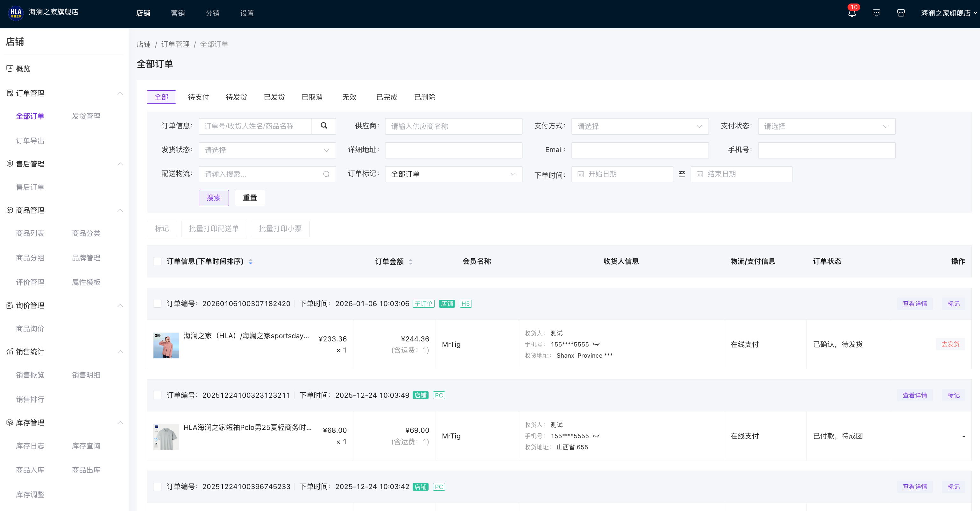Viewport: 980px width, 511px height.
Task: Collapse the 订单管理 sidebar section
Action: pyautogui.click(x=120, y=93)
